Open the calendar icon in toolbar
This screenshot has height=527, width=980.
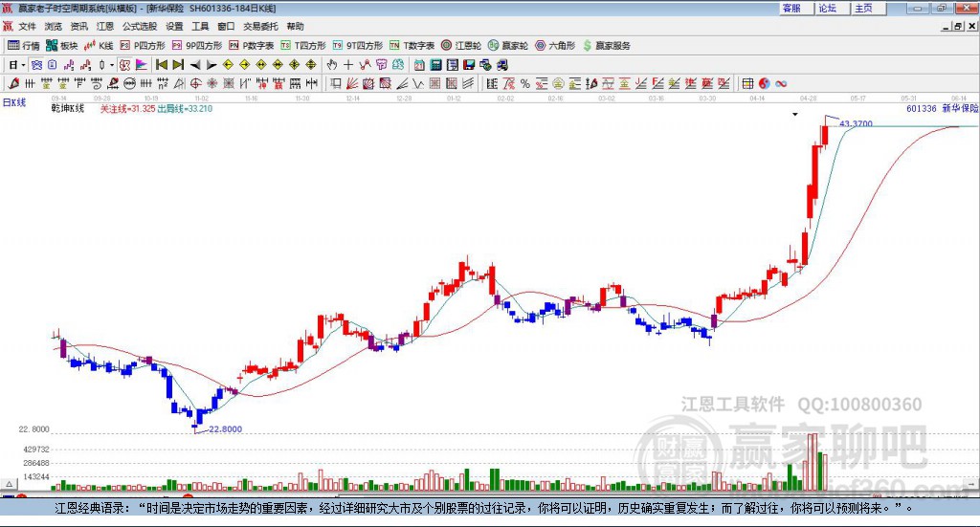pos(419,65)
